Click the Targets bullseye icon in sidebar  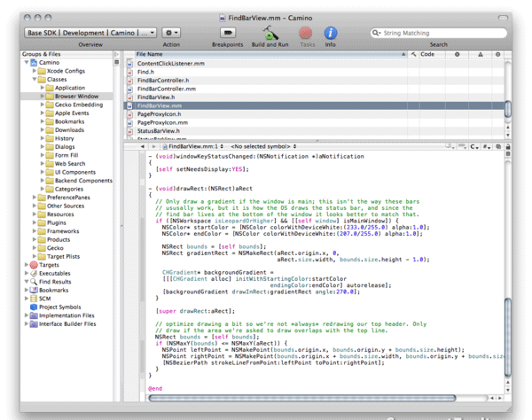pos(34,265)
